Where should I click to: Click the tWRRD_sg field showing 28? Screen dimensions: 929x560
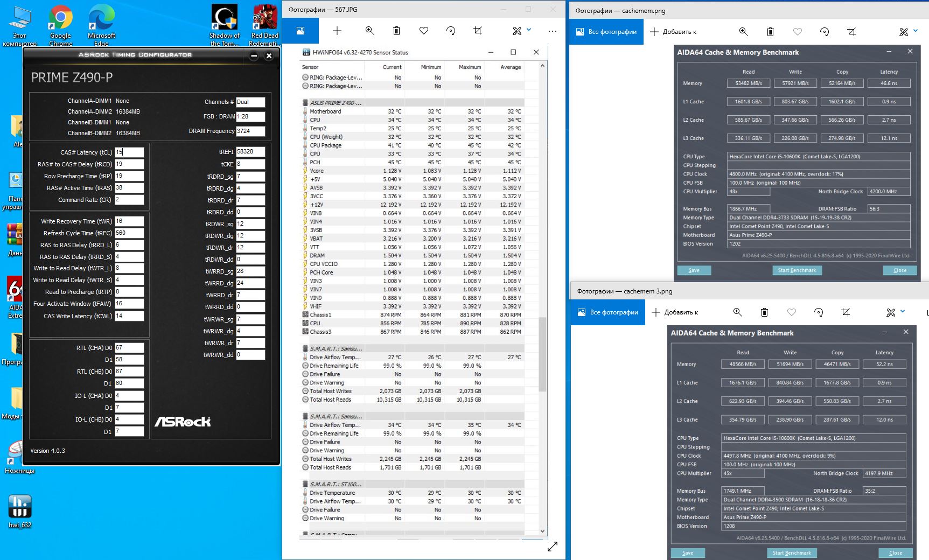point(250,271)
